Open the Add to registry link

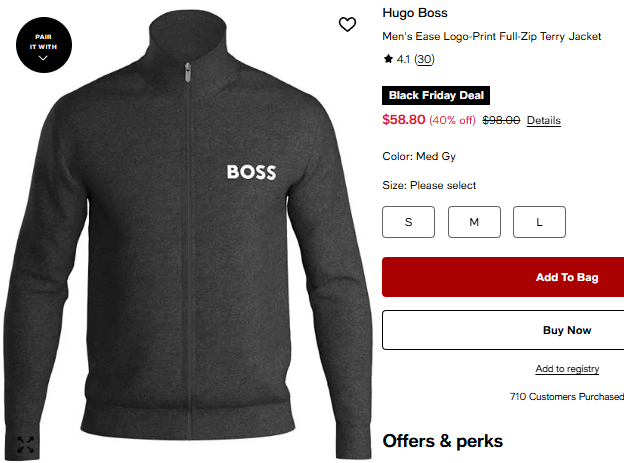coord(567,369)
